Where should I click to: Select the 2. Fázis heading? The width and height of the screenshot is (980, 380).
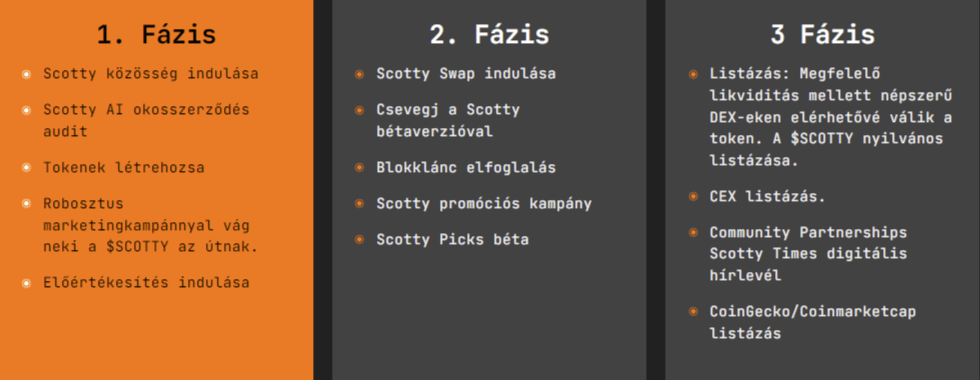point(489,34)
